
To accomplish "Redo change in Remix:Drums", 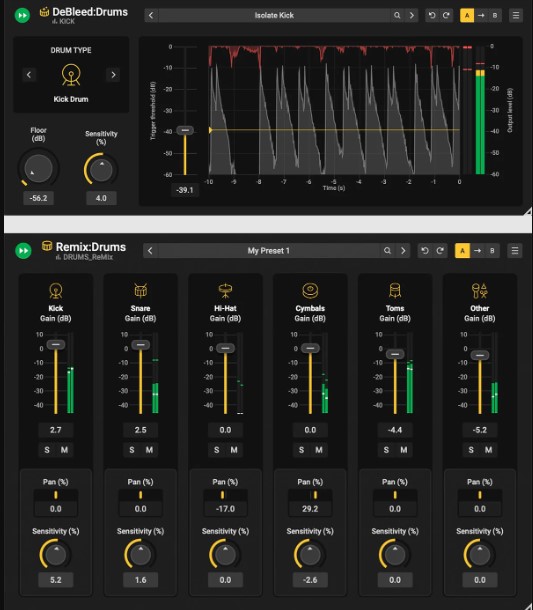I will coord(440,251).
